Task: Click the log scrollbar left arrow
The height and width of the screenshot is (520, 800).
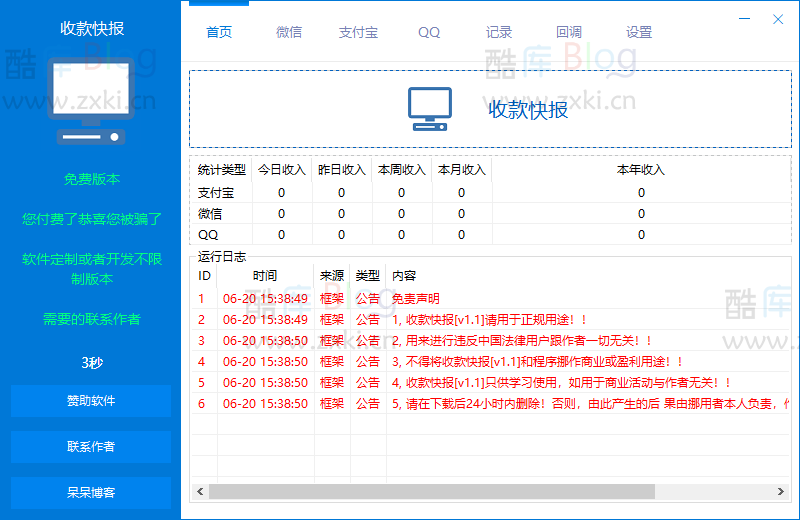Action: click(x=200, y=491)
